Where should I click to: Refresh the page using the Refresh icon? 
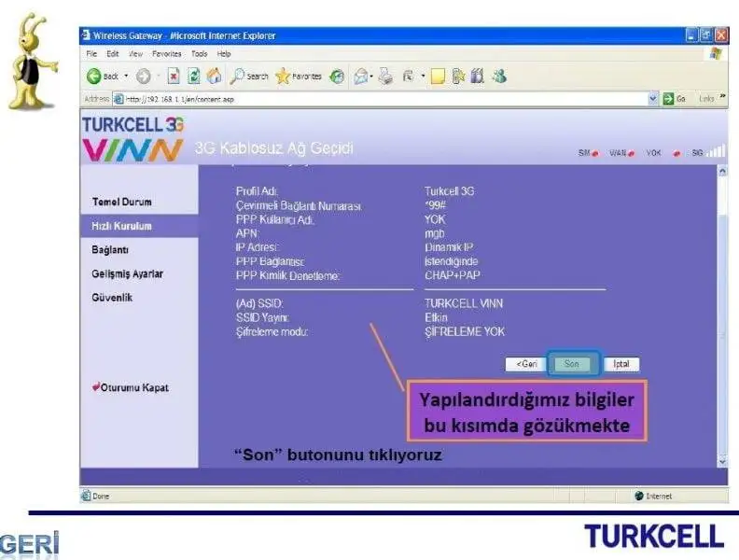click(194, 76)
